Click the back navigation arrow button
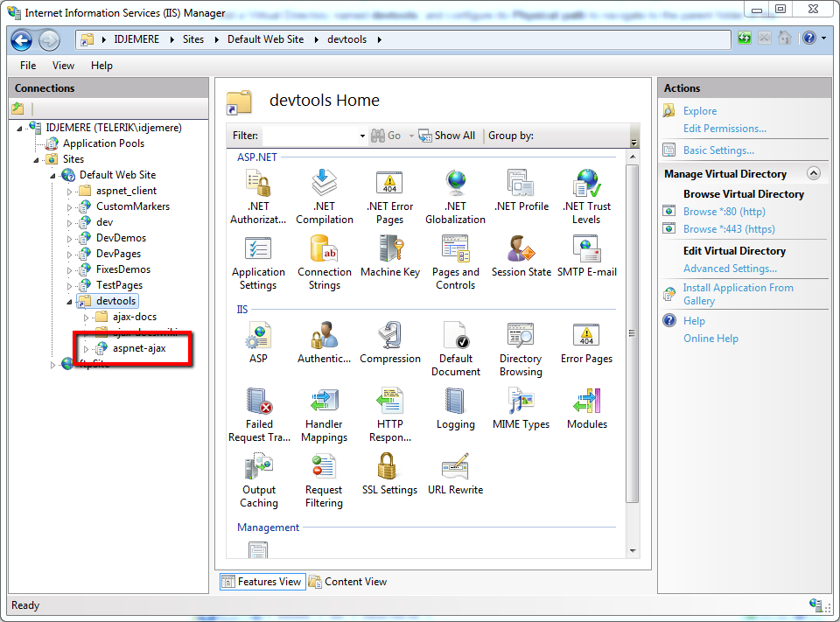Screen dimensions: 840x622 (x=22, y=39)
